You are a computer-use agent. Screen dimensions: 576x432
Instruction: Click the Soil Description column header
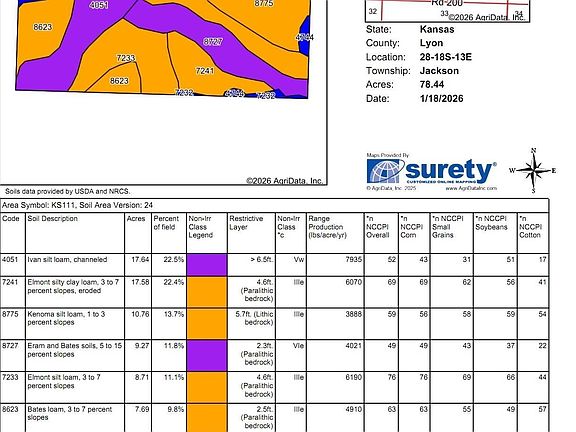pyautogui.click(x=53, y=219)
